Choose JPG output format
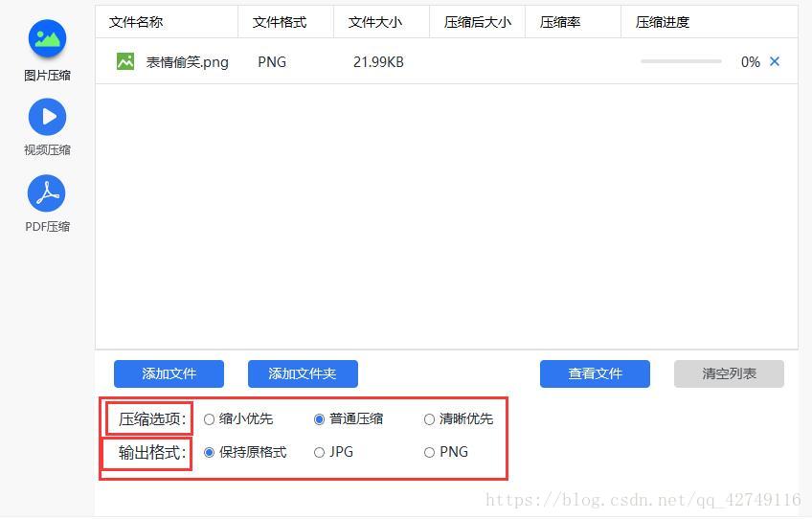812x519 pixels. coord(333,452)
